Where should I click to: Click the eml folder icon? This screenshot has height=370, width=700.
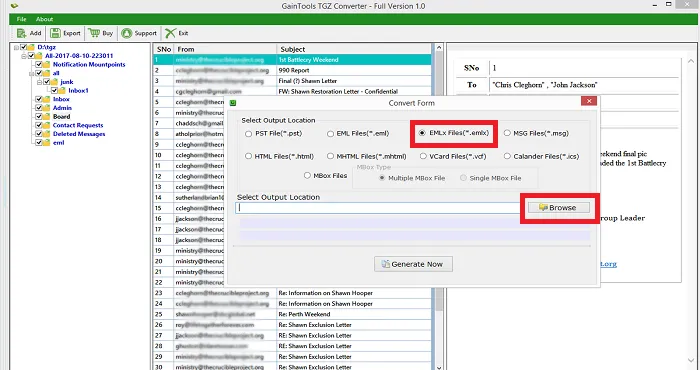point(47,143)
